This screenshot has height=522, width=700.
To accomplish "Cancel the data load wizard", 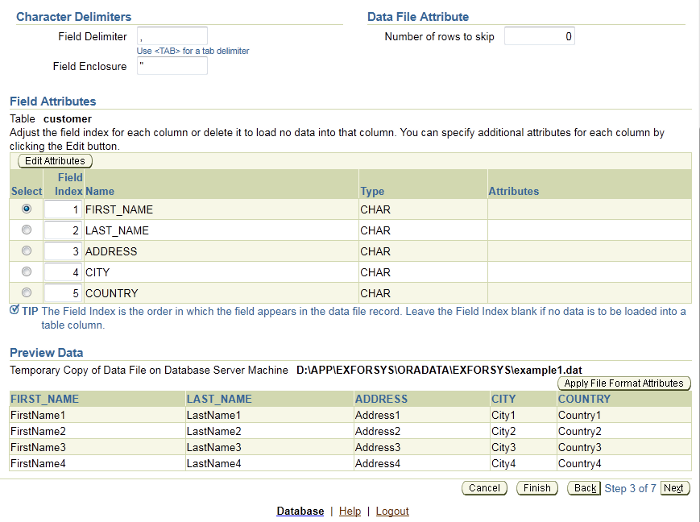I will [484, 488].
